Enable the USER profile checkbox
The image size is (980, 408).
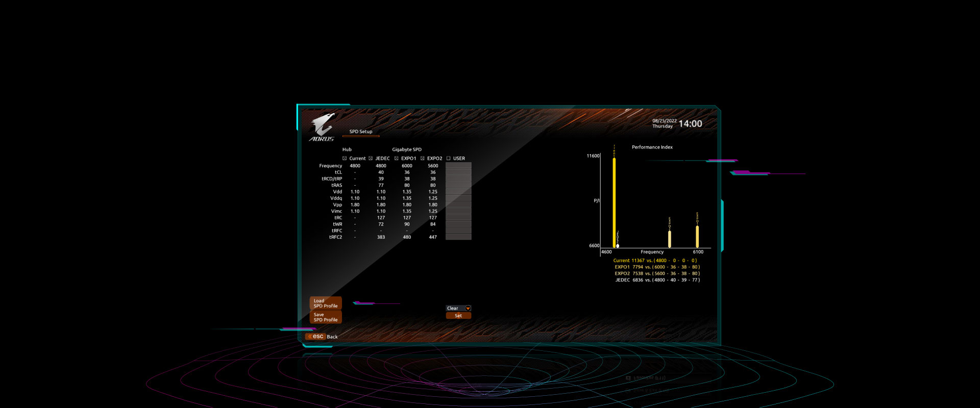[x=449, y=159]
